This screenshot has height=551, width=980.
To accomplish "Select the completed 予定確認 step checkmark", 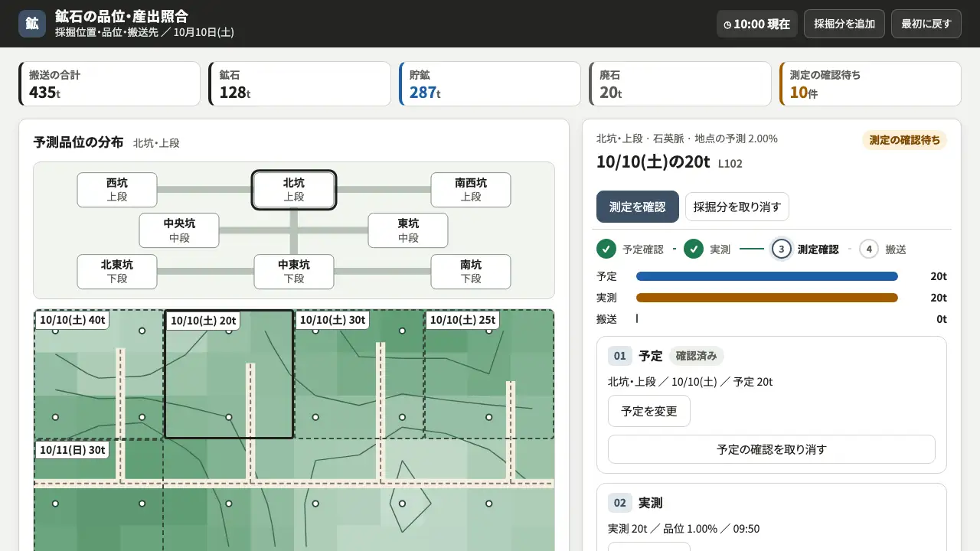I will pos(606,249).
